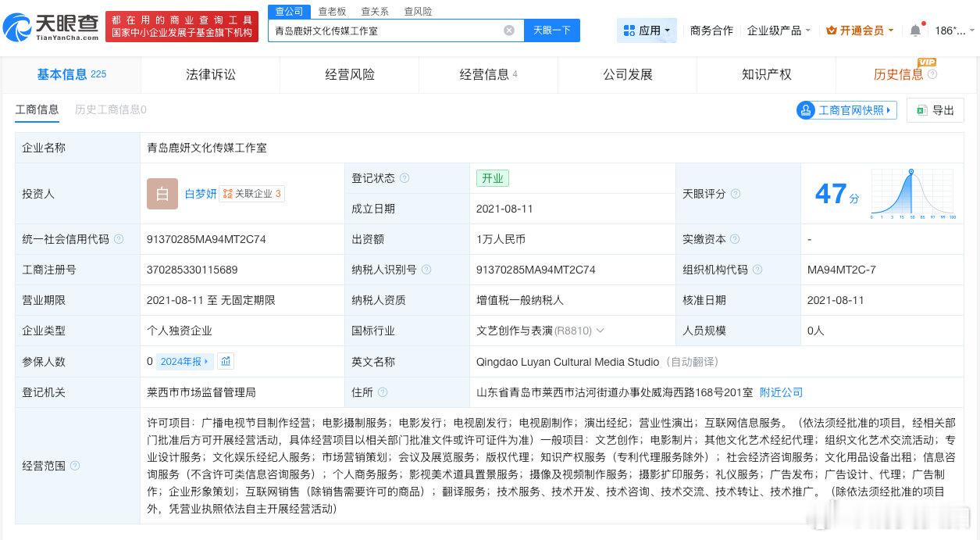The image size is (980, 540).
Task: Open the 经营信息 tab
Action: 489,74
